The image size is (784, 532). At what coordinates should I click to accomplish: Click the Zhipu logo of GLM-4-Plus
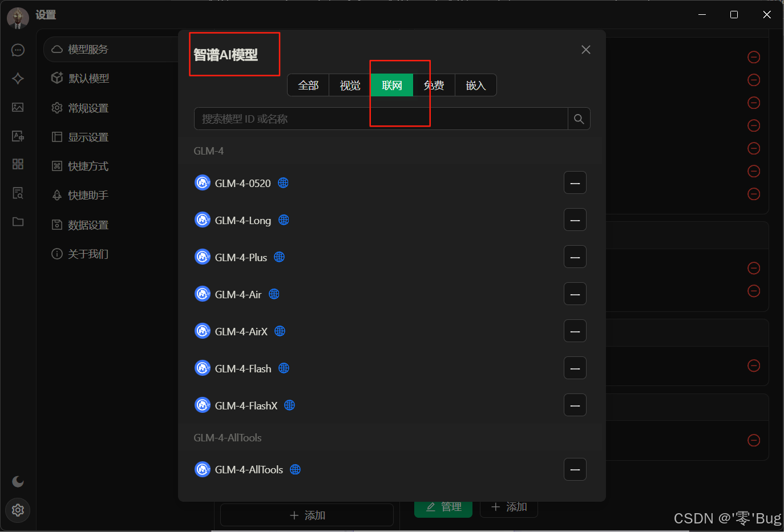(203, 257)
